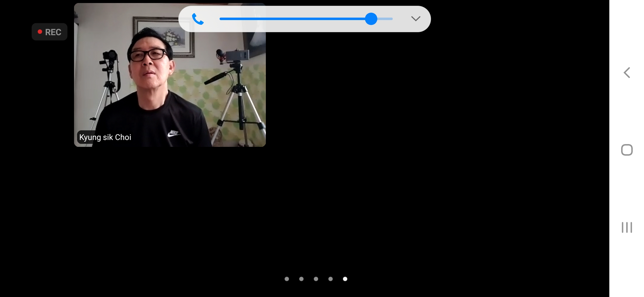The image size is (644, 297).
Task: Go to the third page indicator dot
Action: pyautogui.click(x=316, y=279)
